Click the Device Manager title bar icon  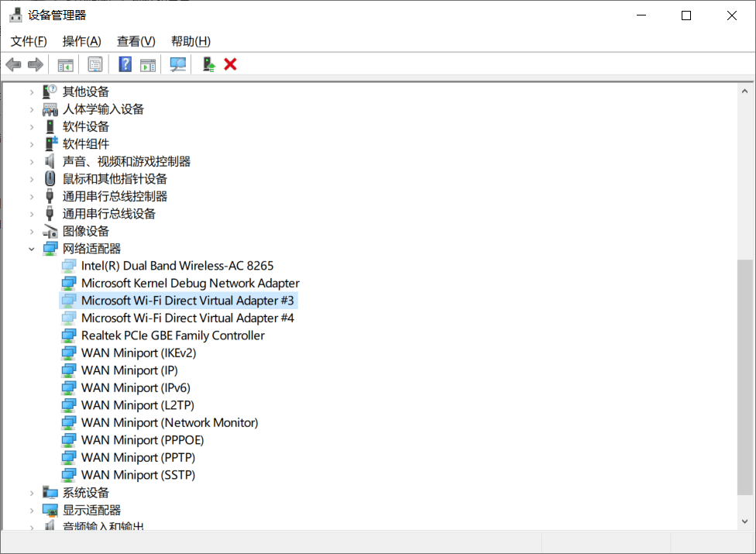point(16,15)
